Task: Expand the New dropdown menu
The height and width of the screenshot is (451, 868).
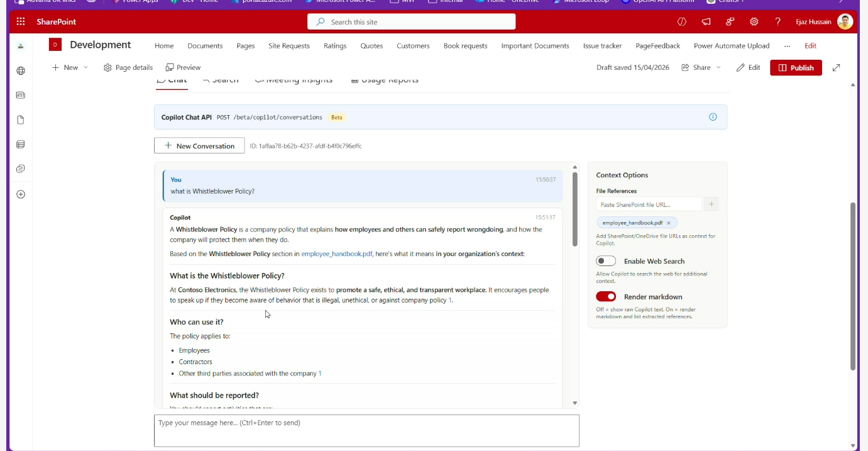Action: coord(85,68)
